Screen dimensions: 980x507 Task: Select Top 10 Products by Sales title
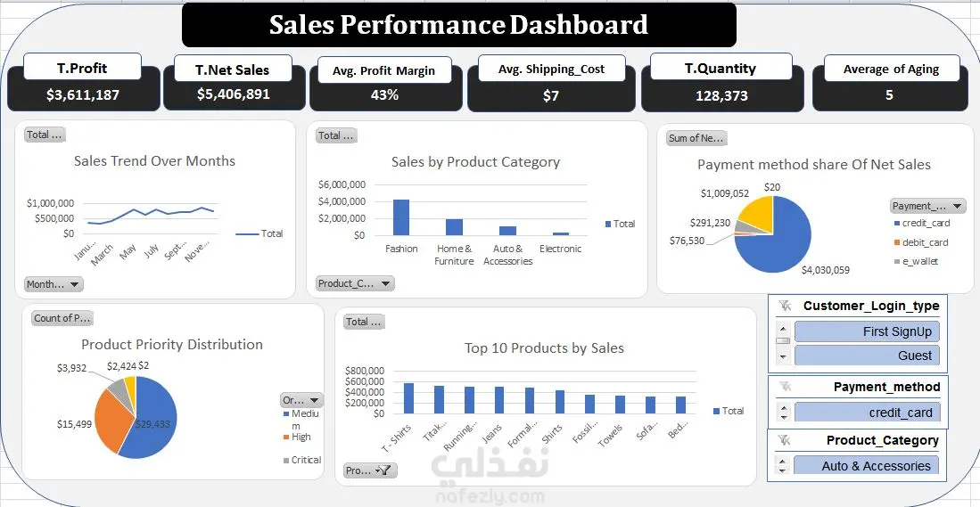[x=544, y=348]
